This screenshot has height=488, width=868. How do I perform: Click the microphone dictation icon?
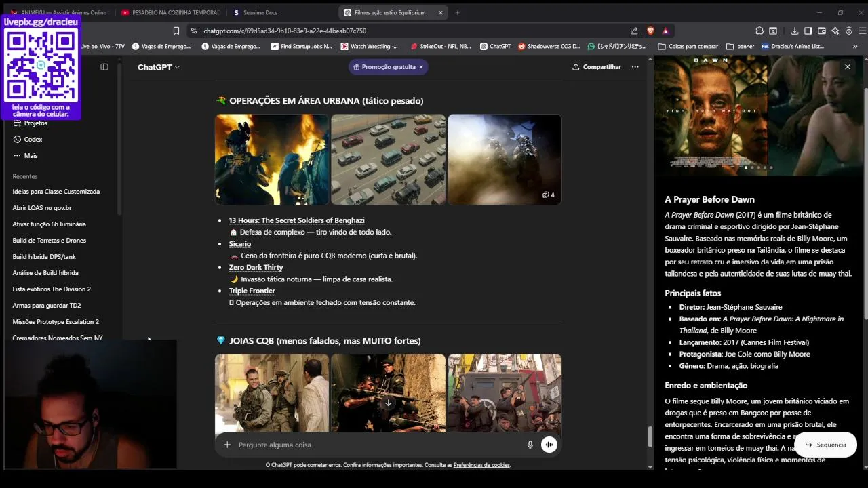click(530, 445)
